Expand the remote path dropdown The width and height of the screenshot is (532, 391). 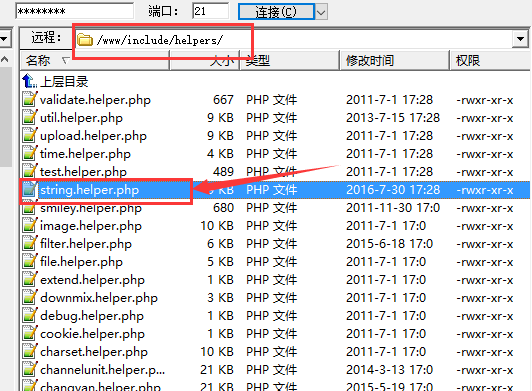(520, 39)
